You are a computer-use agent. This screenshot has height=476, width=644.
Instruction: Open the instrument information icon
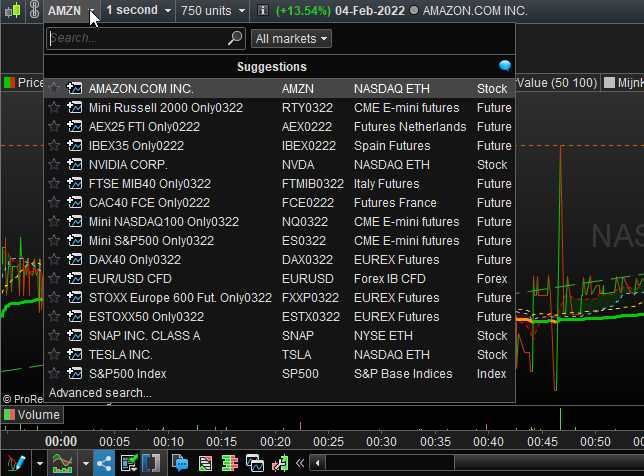pos(262,10)
